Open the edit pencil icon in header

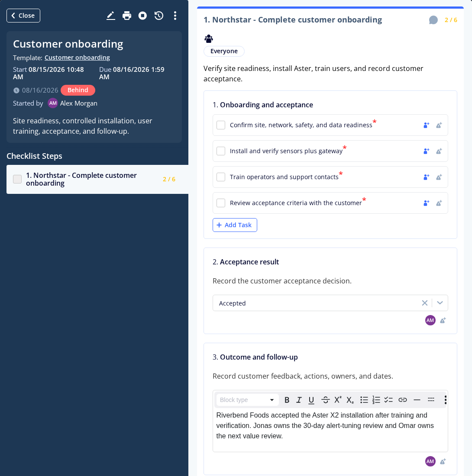(110, 16)
